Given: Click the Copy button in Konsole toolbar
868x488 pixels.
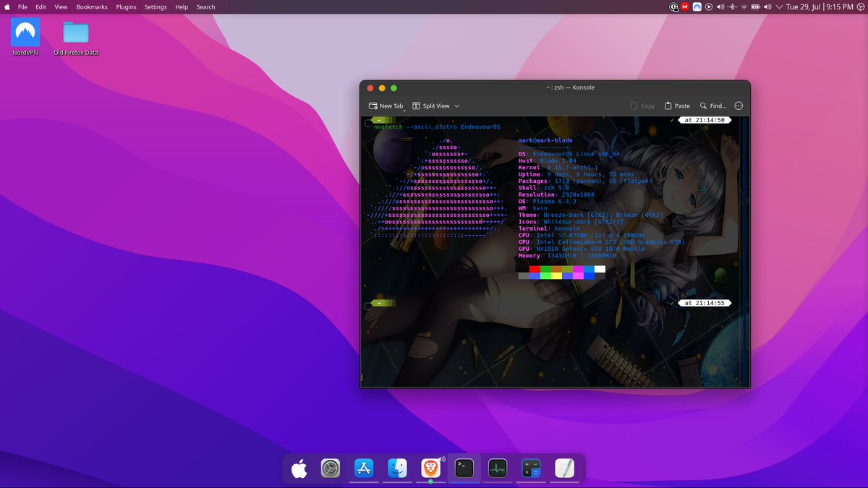Looking at the screenshot, I should tap(642, 106).
